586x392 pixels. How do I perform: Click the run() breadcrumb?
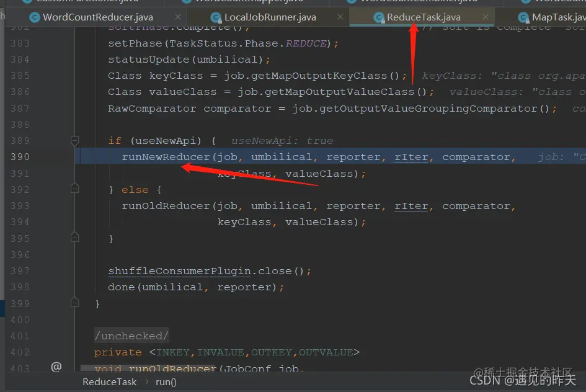[166, 382]
